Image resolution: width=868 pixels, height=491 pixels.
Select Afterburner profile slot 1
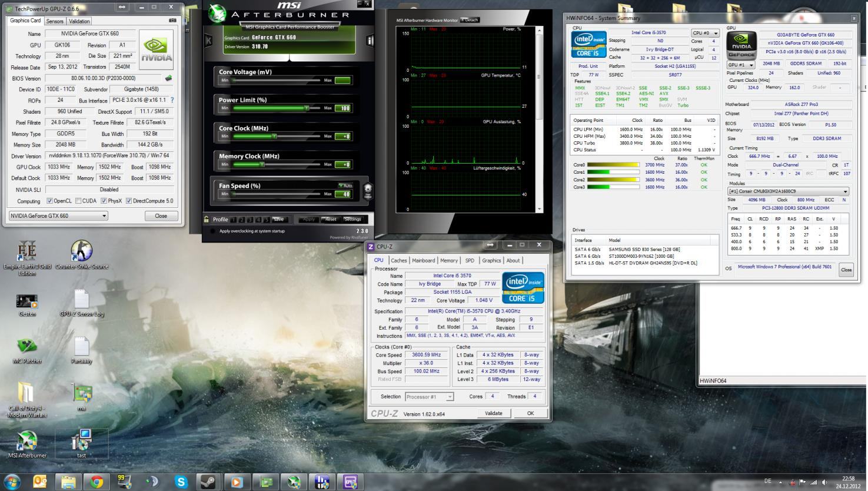(x=234, y=220)
